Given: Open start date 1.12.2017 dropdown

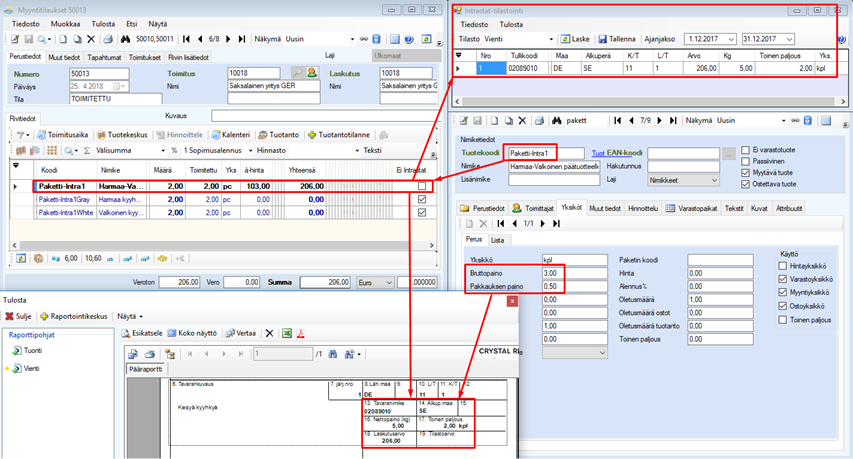Looking at the screenshot, I should [x=731, y=39].
